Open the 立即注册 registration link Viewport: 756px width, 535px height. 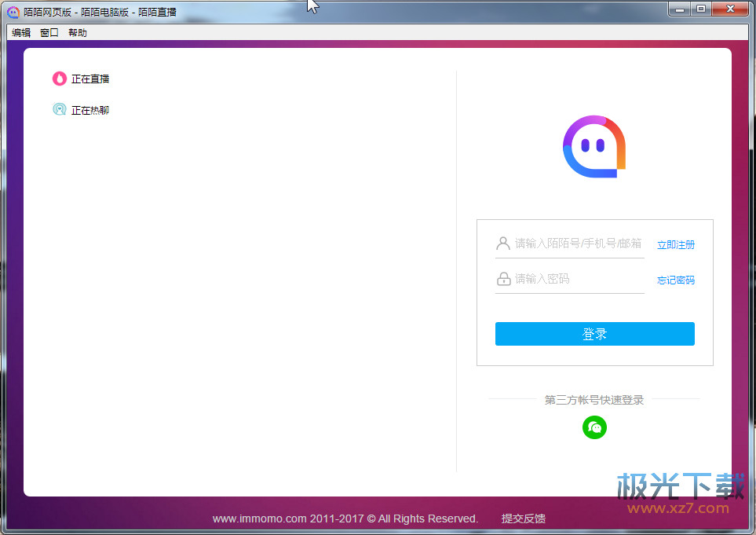[676, 244]
